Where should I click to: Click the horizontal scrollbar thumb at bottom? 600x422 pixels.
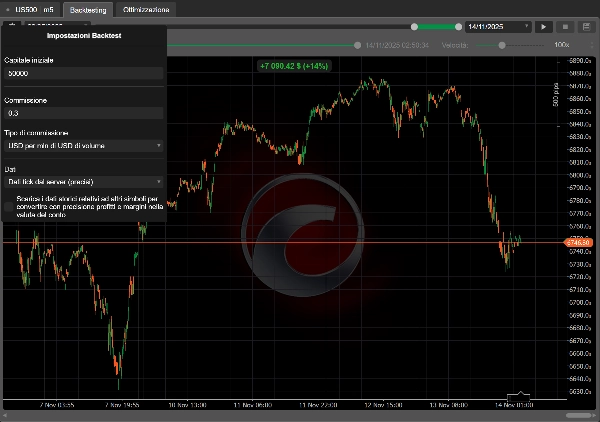tap(579, 415)
